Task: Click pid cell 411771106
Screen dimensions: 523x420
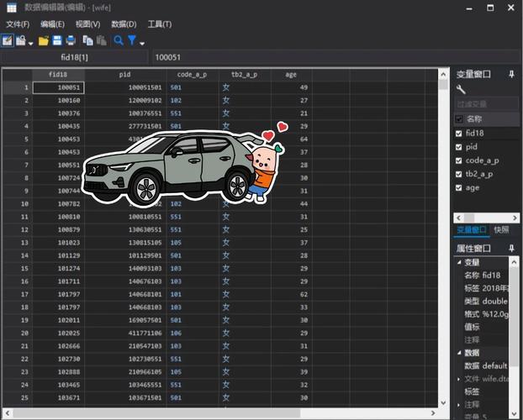Action: pyautogui.click(x=125, y=333)
